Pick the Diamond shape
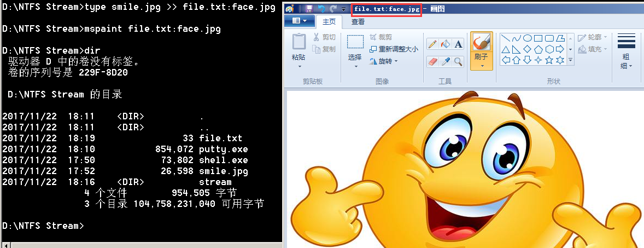644x248 pixels. pos(528,49)
